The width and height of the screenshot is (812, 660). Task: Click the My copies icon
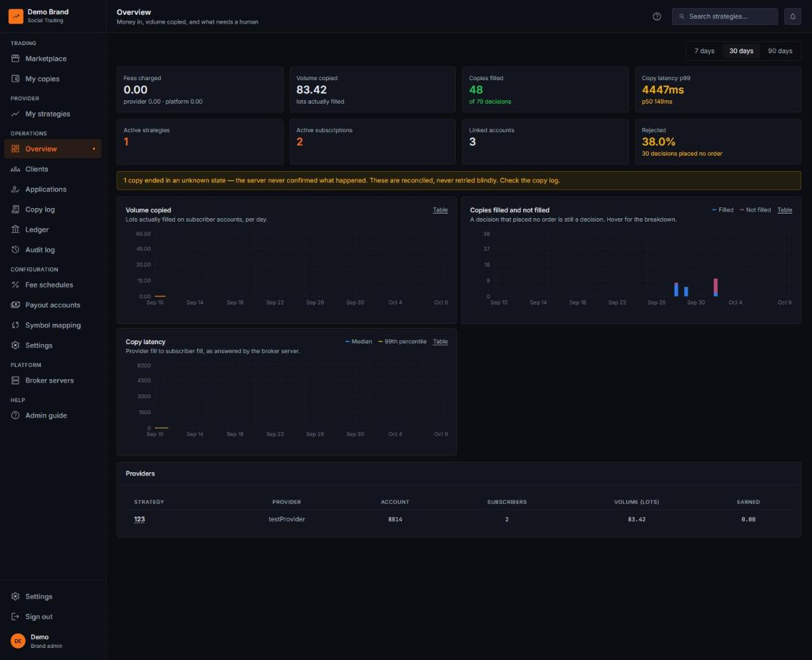(15, 79)
